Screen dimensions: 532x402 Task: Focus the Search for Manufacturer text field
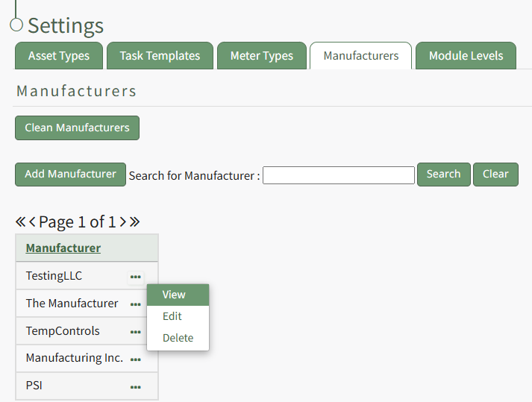pos(338,175)
